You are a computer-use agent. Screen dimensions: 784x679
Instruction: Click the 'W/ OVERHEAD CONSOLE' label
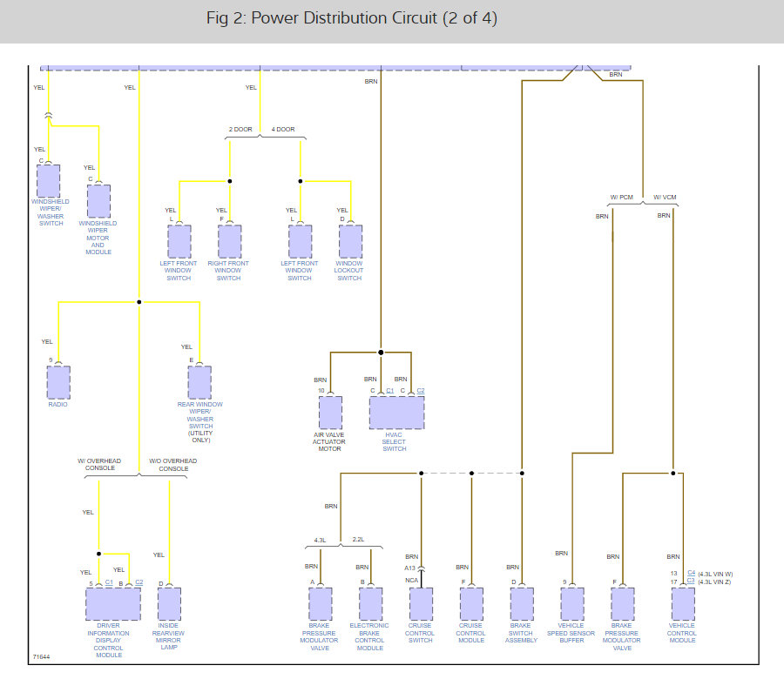click(x=99, y=464)
